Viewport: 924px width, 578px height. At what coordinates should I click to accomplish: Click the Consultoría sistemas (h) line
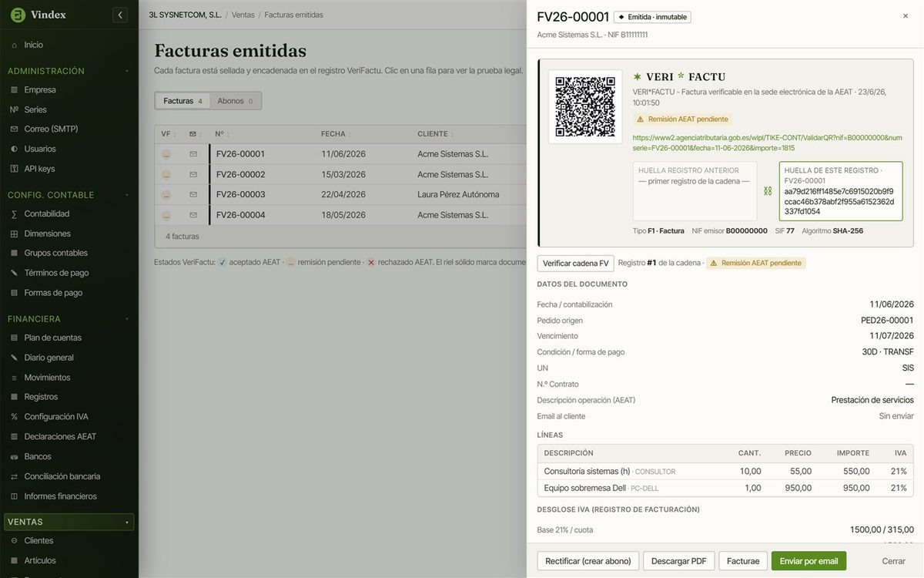[x=725, y=472]
